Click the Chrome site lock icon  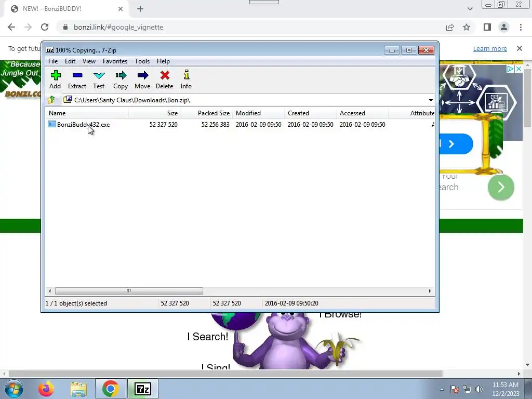[65, 27]
